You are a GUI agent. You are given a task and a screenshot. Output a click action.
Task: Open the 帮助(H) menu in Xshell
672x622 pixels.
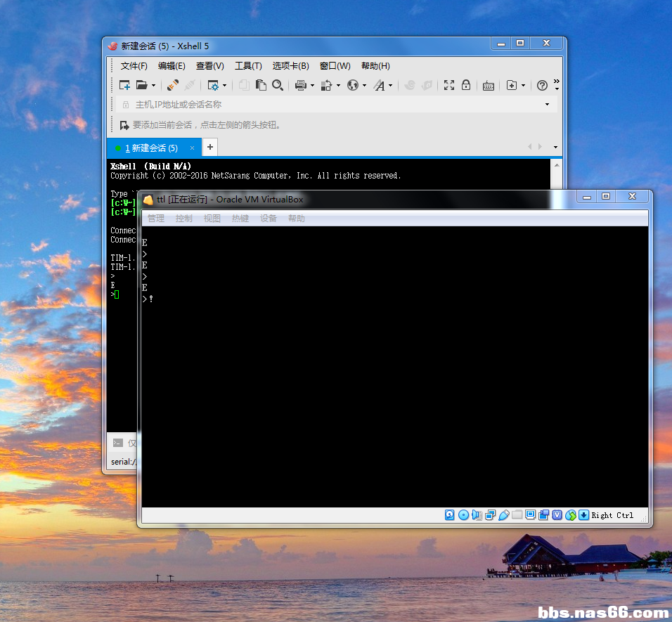pos(375,66)
